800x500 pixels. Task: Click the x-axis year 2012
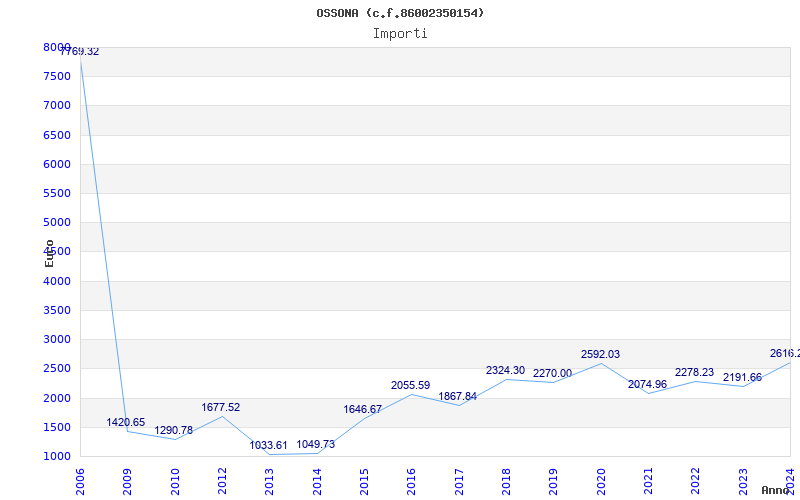point(222,482)
